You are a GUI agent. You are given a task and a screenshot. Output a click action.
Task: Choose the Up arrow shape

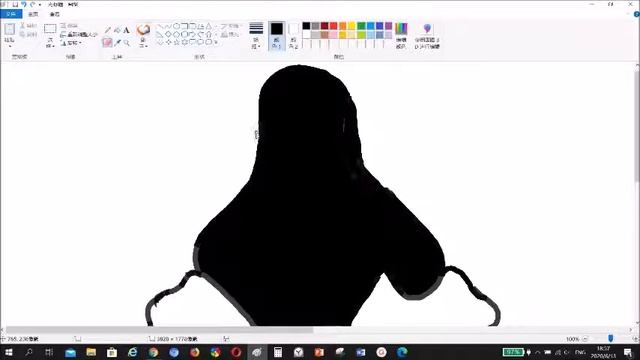click(209, 34)
